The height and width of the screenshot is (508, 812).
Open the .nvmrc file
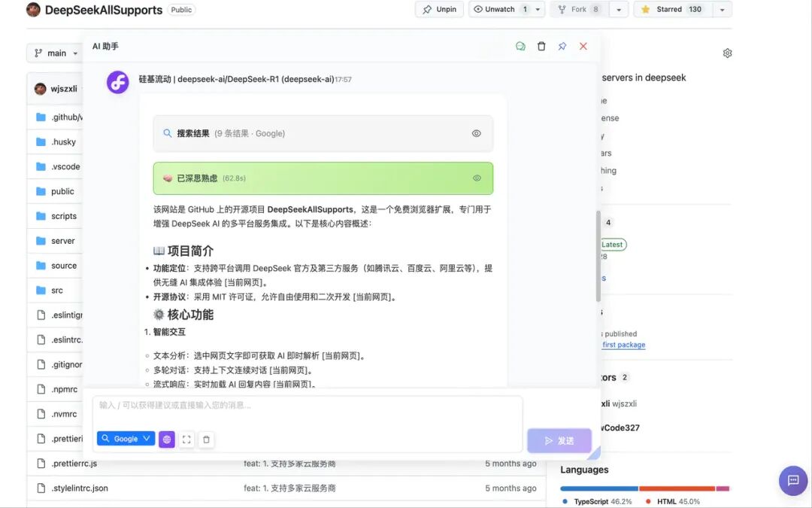click(x=64, y=414)
